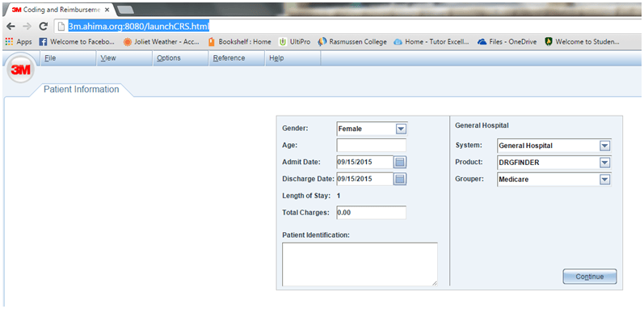Open Welcome to Facebook bookmark
The image size is (644, 309).
(x=77, y=42)
